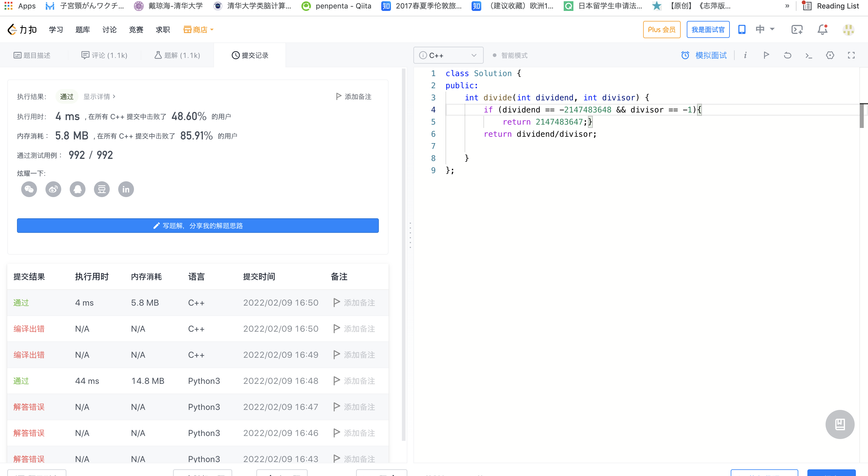Viewport: 868px width, 476px height.
Task: Add note for the 4 ms C++ submission
Action: [354, 303]
